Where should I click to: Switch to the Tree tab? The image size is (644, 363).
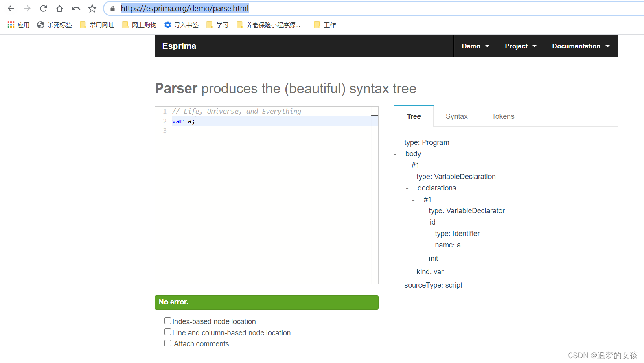pyautogui.click(x=414, y=116)
